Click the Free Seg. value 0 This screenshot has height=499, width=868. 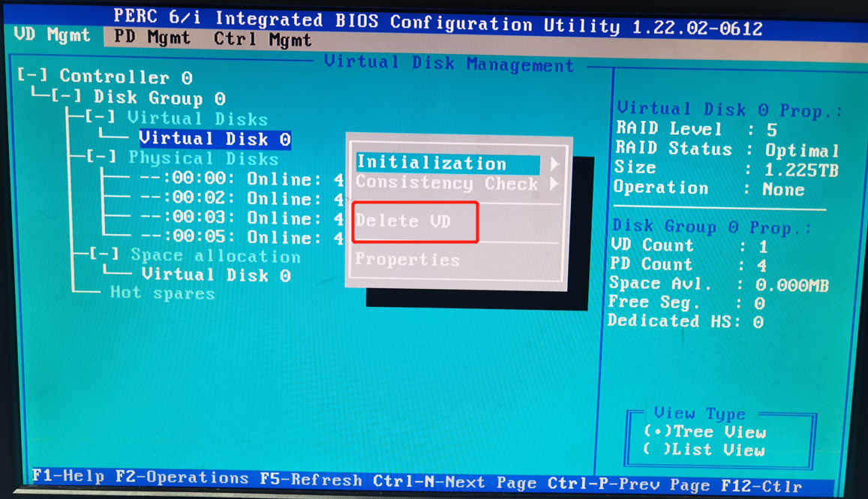click(x=759, y=303)
